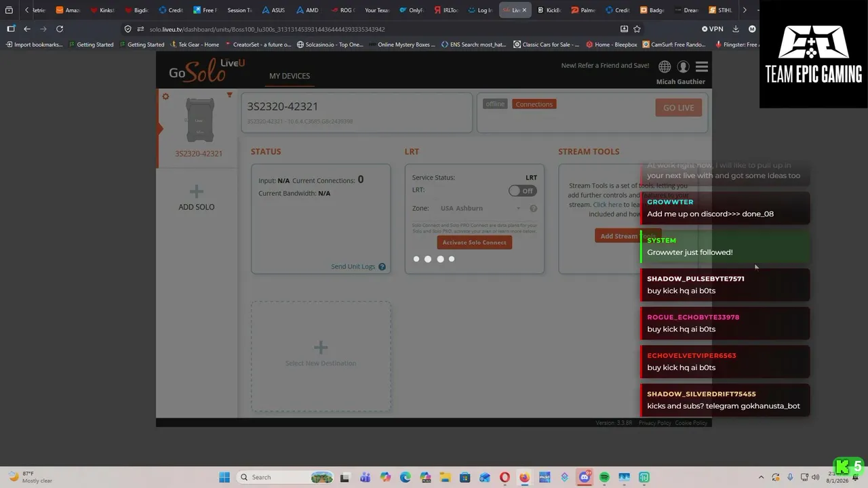868x488 pixels.
Task: Click the volume icon in system tray
Action: point(816,477)
